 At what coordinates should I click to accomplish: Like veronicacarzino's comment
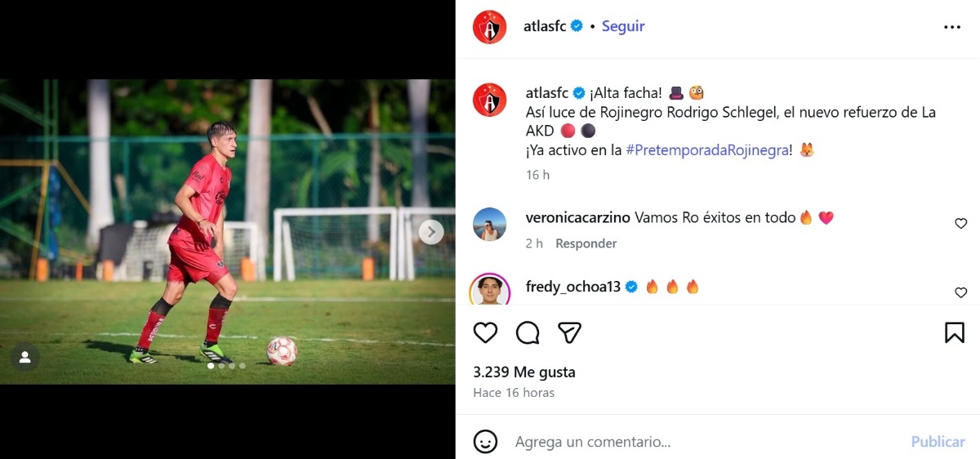pyautogui.click(x=960, y=224)
